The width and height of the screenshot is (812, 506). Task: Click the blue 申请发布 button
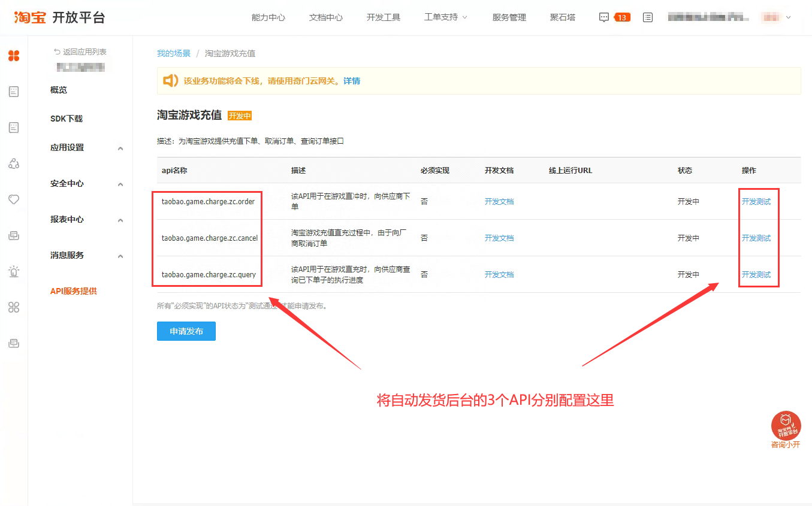click(x=186, y=331)
